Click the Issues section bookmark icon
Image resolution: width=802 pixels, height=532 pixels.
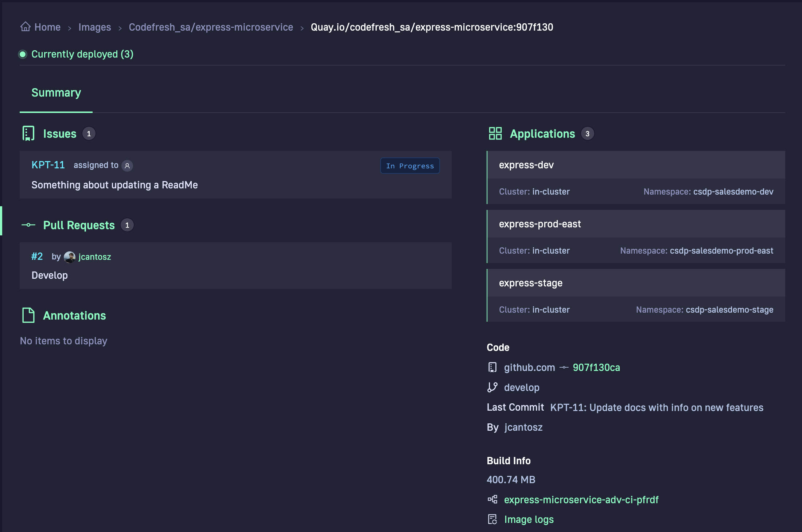point(28,133)
